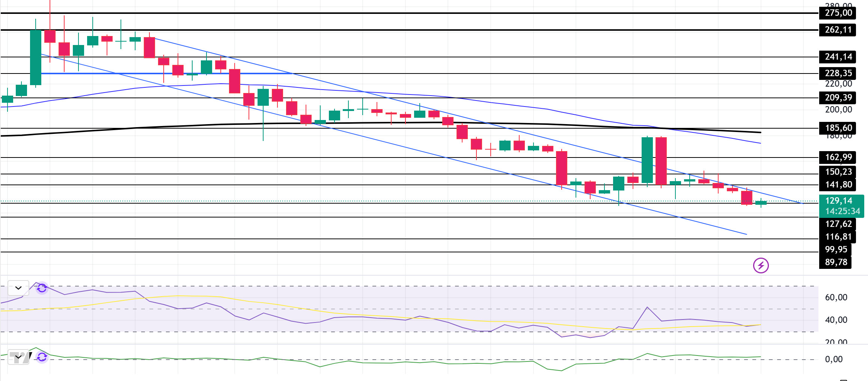This screenshot has height=381, width=868.
Task: Click the 275,00 price level label
Action: click(838, 13)
